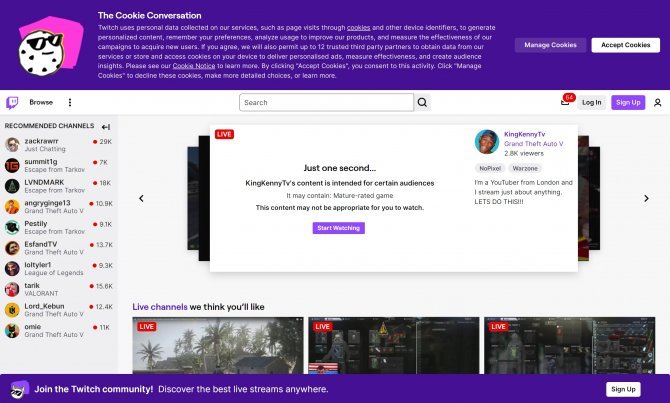Open the cookies link in banner text
The height and width of the screenshot is (403, 670).
tap(359, 27)
